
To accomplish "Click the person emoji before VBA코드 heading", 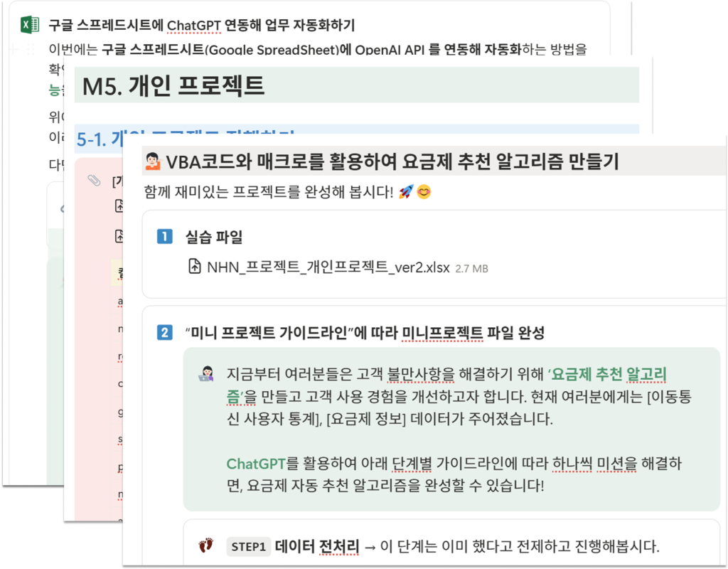I will (153, 161).
